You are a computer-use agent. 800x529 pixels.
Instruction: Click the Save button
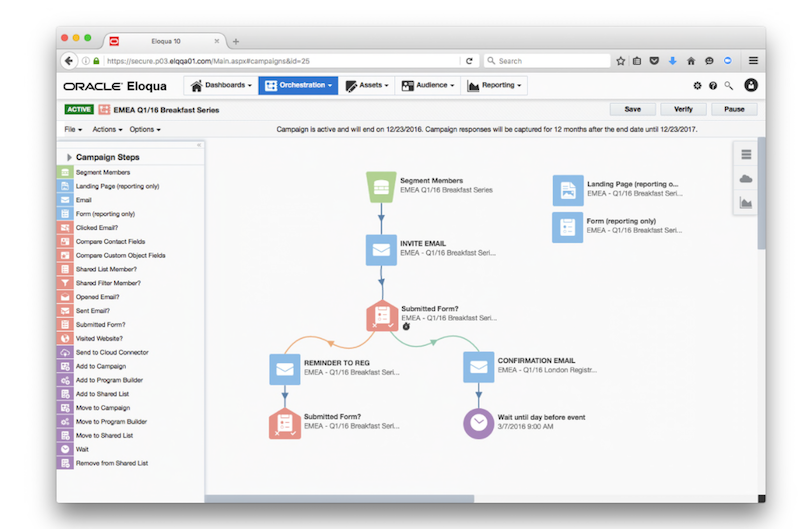pos(632,109)
